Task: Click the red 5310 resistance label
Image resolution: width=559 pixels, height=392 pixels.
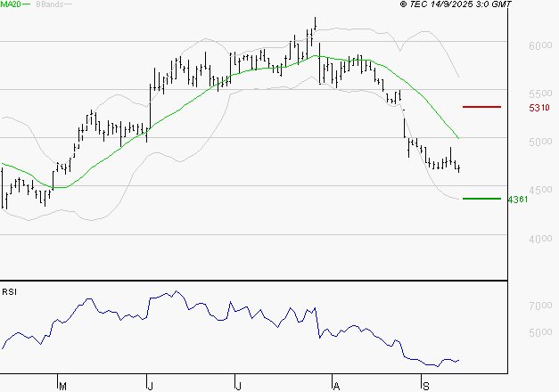Action: (538, 107)
